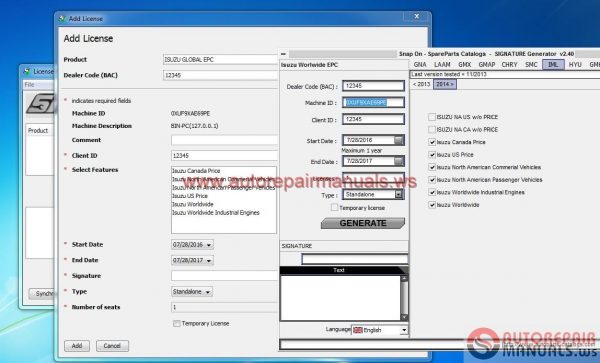Switch to the HYU tab
This screenshot has width=600, height=363.
click(575, 65)
